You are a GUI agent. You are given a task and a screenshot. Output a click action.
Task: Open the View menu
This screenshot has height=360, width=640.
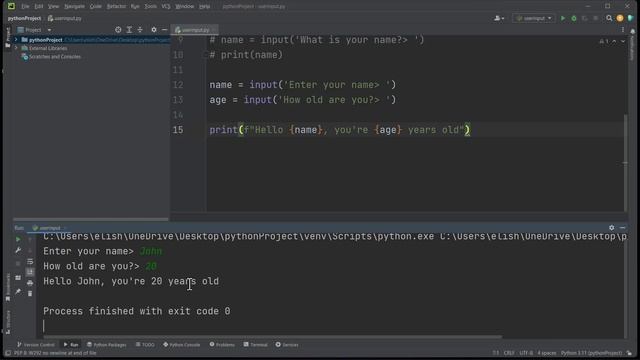53,6
